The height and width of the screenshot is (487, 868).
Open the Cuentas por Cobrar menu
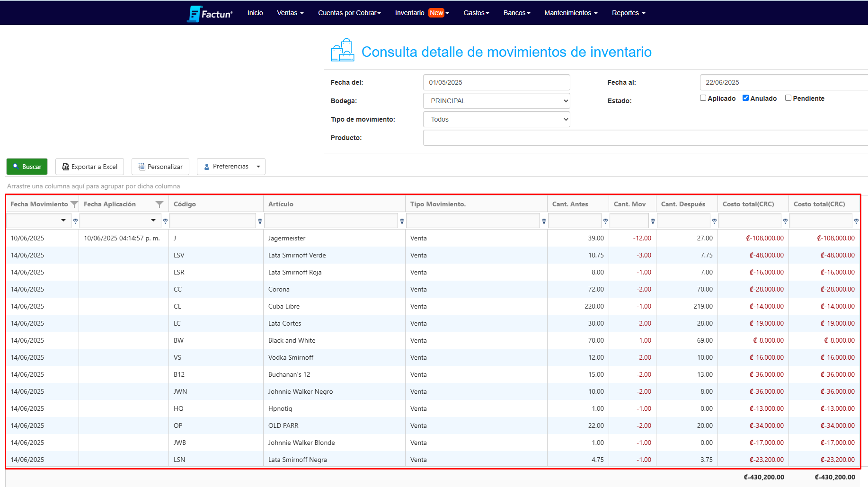tap(349, 13)
